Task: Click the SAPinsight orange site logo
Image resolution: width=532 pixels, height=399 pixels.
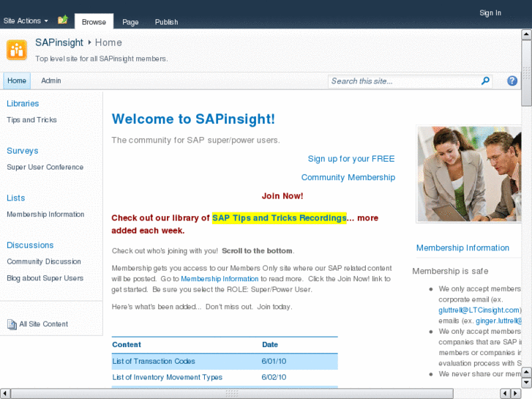Action: click(x=17, y=50)
